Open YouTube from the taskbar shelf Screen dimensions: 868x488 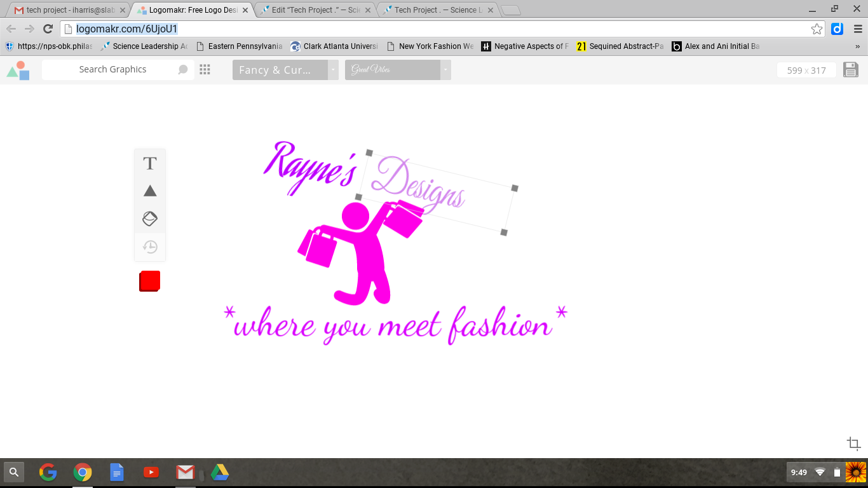click(151, 472)
